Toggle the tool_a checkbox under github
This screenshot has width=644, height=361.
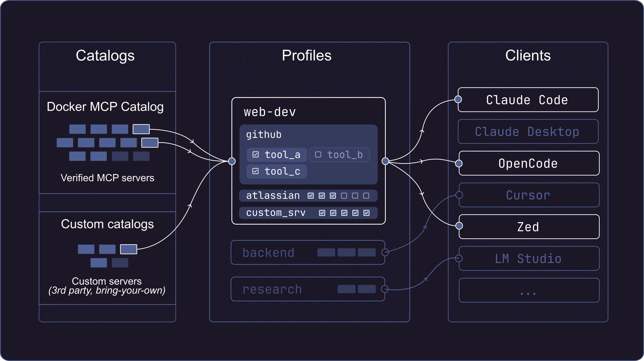[255, 154]
